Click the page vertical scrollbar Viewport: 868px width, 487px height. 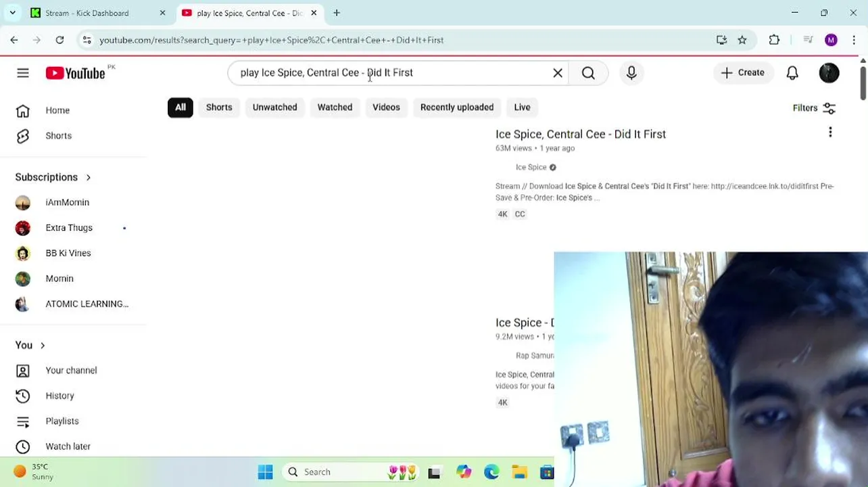click(863, 83)
